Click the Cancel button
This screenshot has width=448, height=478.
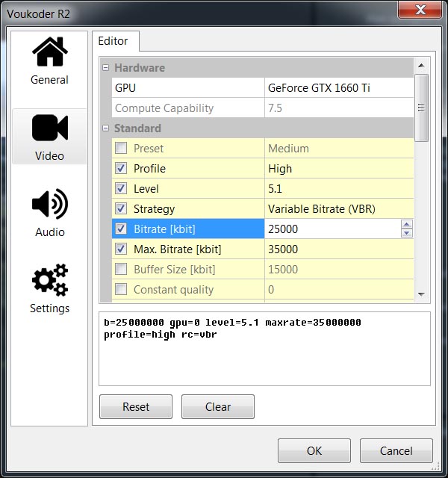(x=396, y=450)
